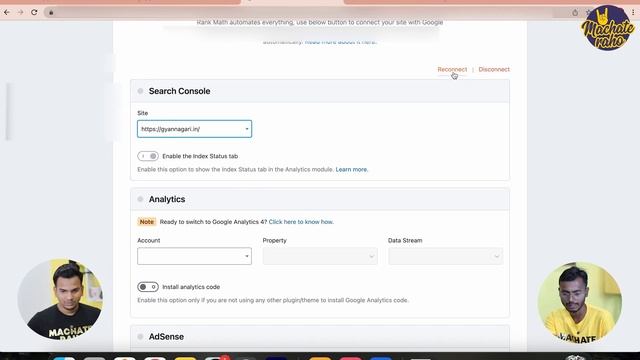Click the Analytics section status dot
This screenshot has height=360, width=640.
pyautogui.click(x=140, y=199)
